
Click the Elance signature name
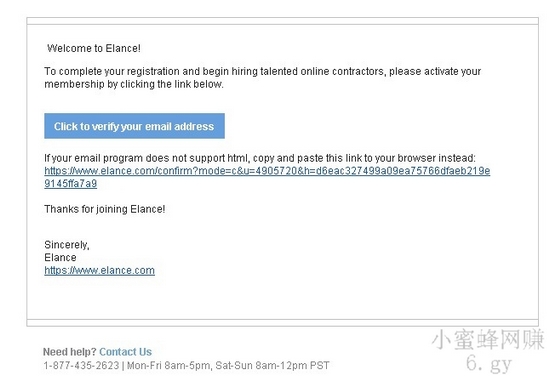[60, 257]
